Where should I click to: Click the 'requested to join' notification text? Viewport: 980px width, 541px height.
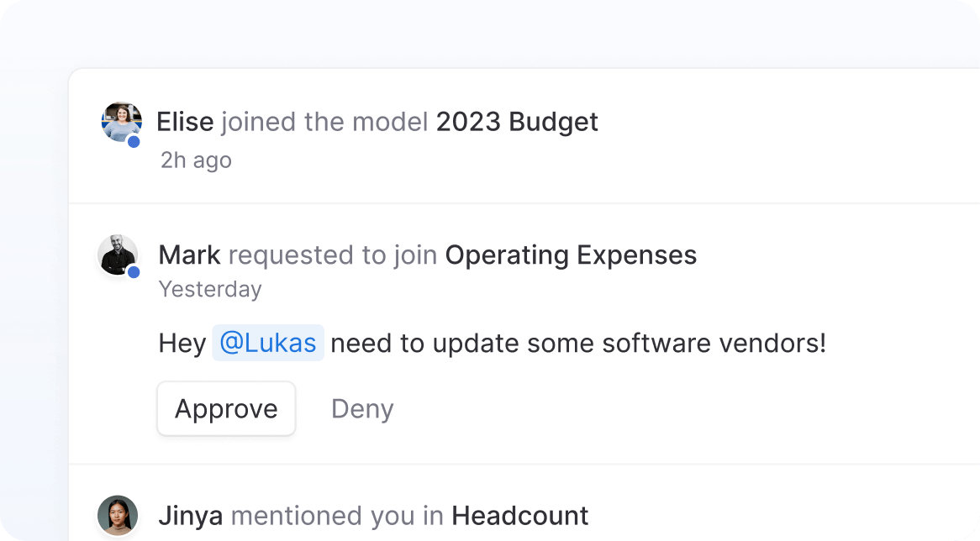click(333, 255)
